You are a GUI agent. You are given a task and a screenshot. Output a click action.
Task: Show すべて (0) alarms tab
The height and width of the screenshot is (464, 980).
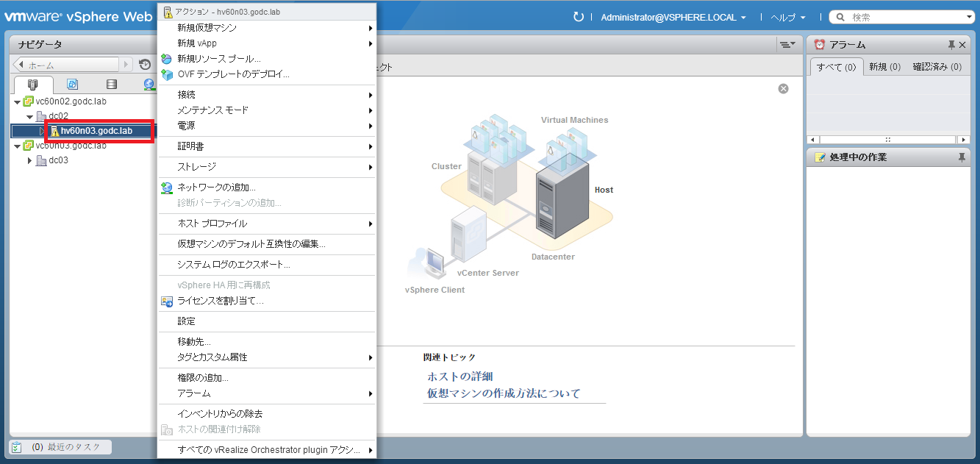(x=836, y=67)
